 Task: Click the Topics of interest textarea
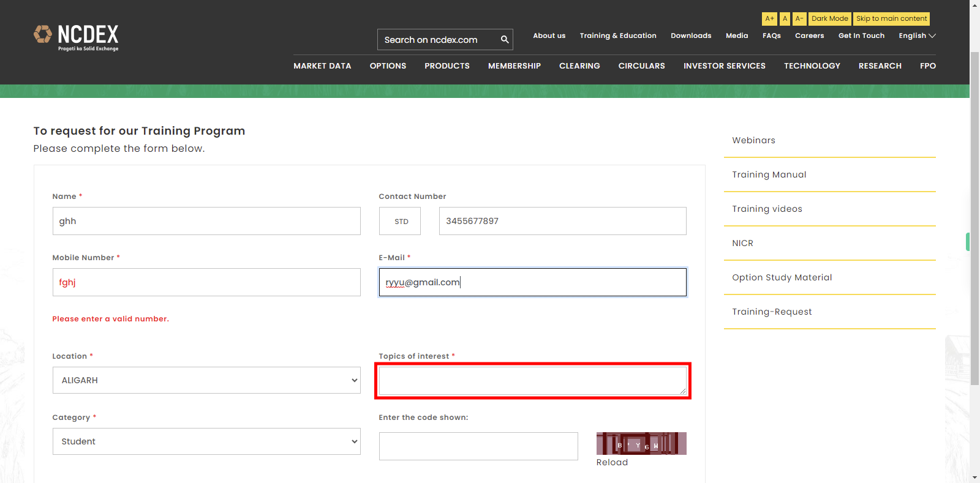pos(533,381)
